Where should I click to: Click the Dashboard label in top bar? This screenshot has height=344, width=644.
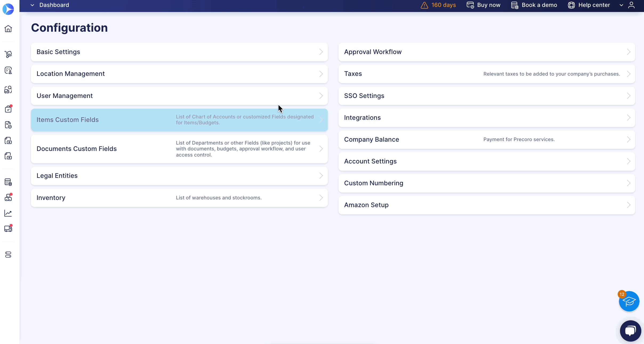54,5
